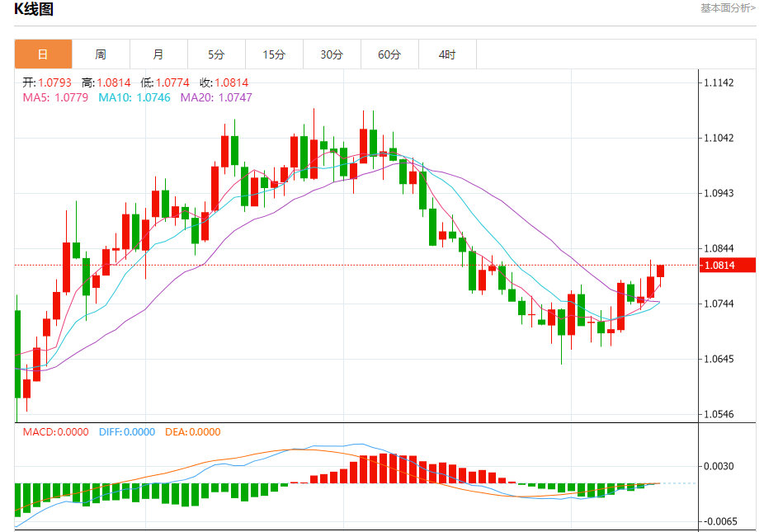
Task: Switch to the 周 weekly tab
Action: click(x=101, y=54)
